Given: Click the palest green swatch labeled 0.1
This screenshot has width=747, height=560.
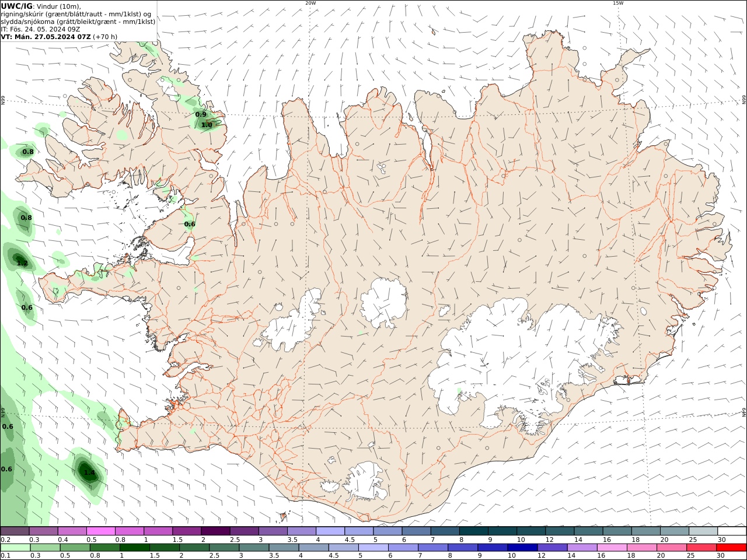Looking at the screenshot, I should (15, 548).
